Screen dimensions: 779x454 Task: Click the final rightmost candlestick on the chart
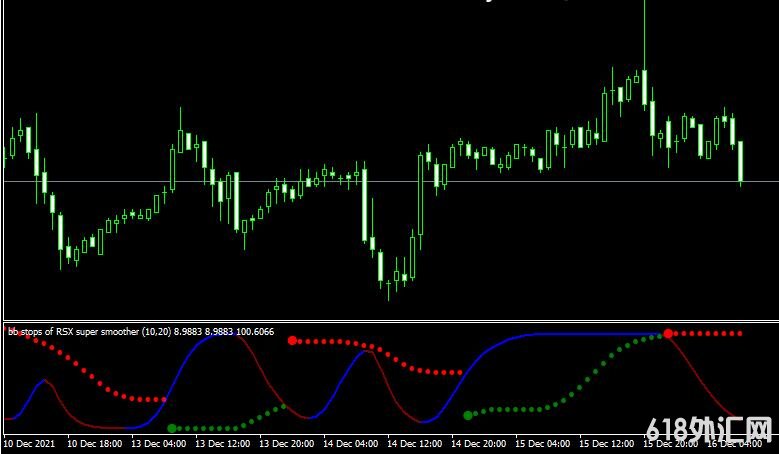click(740, 163)
